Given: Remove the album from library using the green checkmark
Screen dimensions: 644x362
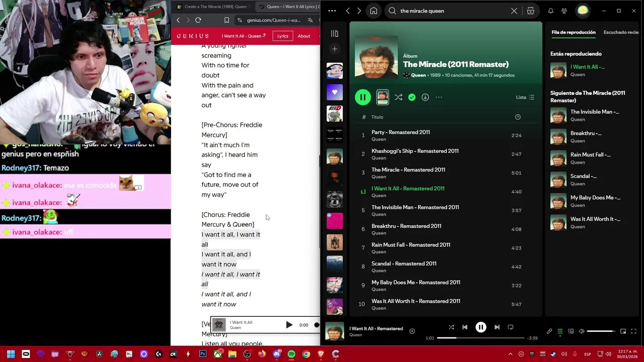Looking at the screenshot, I should 412,97.
